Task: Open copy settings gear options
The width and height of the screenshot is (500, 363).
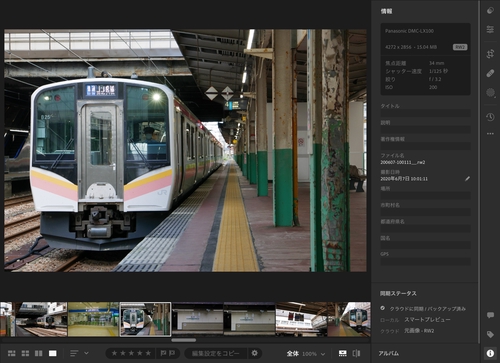Action: (255, 353)
